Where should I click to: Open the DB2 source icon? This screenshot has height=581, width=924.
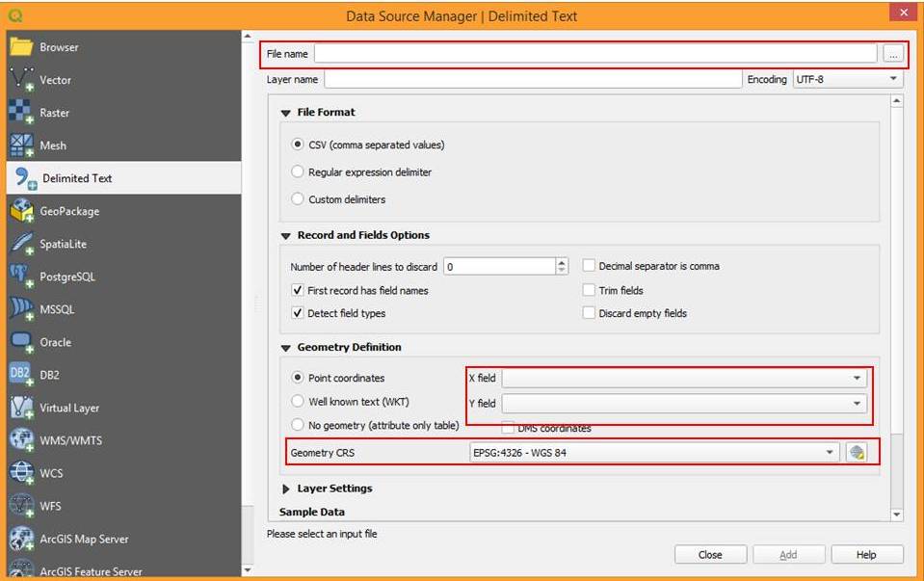pyautogui.click(x=22, y=374)
